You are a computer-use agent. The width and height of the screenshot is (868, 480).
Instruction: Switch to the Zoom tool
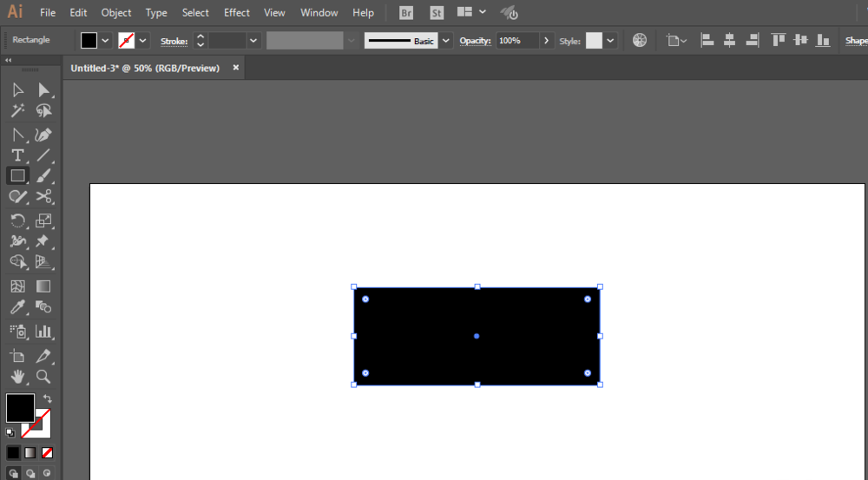(x=43, y=377)
